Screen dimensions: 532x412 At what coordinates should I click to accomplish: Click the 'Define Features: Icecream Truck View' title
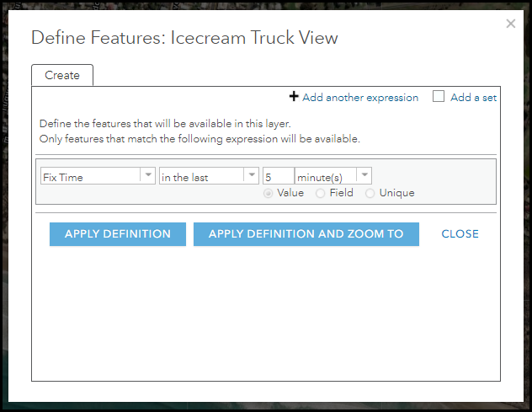pyautogui.click(x=184, y=38)
